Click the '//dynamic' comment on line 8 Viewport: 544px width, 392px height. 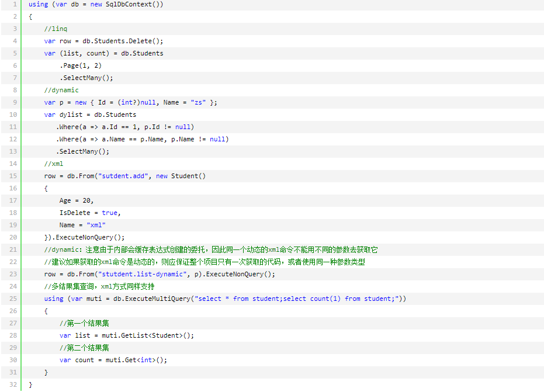click(61, 90)
